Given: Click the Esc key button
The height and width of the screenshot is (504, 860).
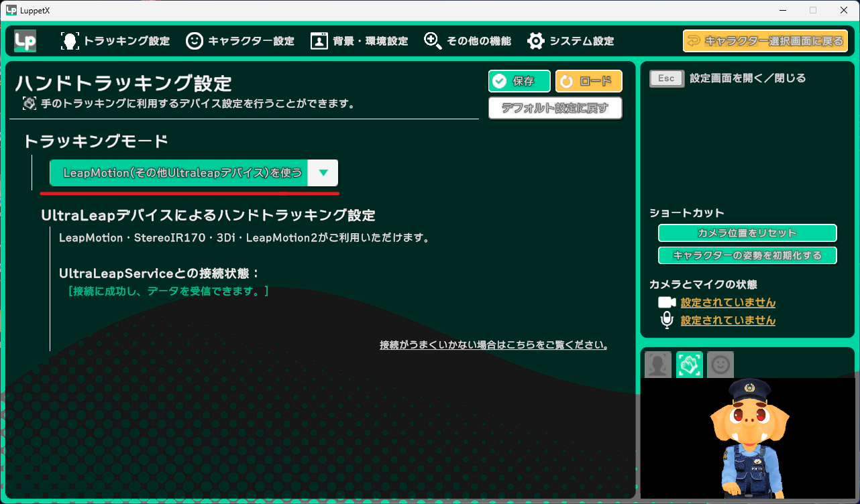Looking at the screenshot, I should pyautogui.click(x=666, y=78).
